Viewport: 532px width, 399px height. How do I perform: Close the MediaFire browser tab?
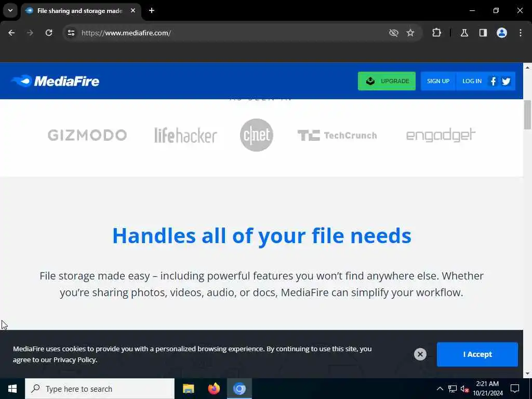point(133,10)
